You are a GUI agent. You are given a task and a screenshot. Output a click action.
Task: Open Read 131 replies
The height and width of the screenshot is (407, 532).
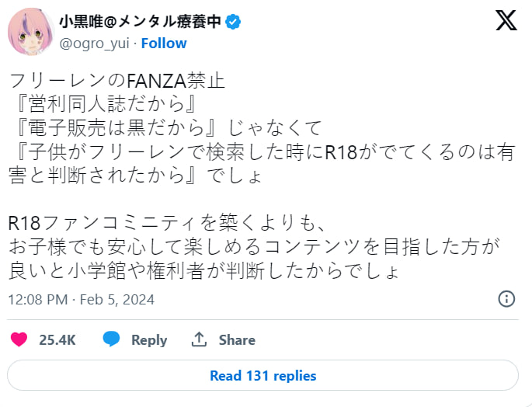click(263, 375)
